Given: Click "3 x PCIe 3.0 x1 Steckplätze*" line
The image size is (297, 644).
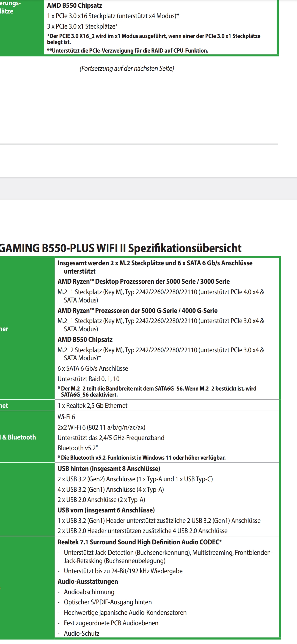Looking at the screenshot, I should 82,26.
